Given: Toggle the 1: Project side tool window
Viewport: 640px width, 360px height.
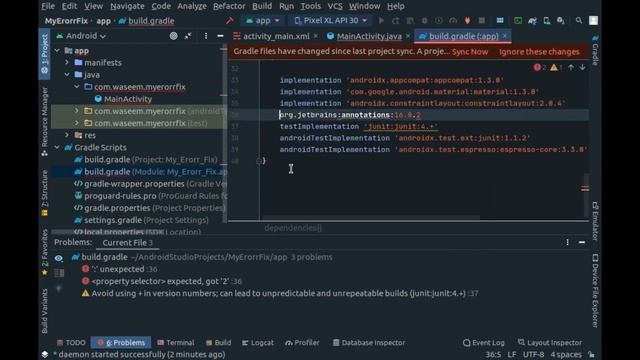Looking at the screenshot, I should pos(44,53).
